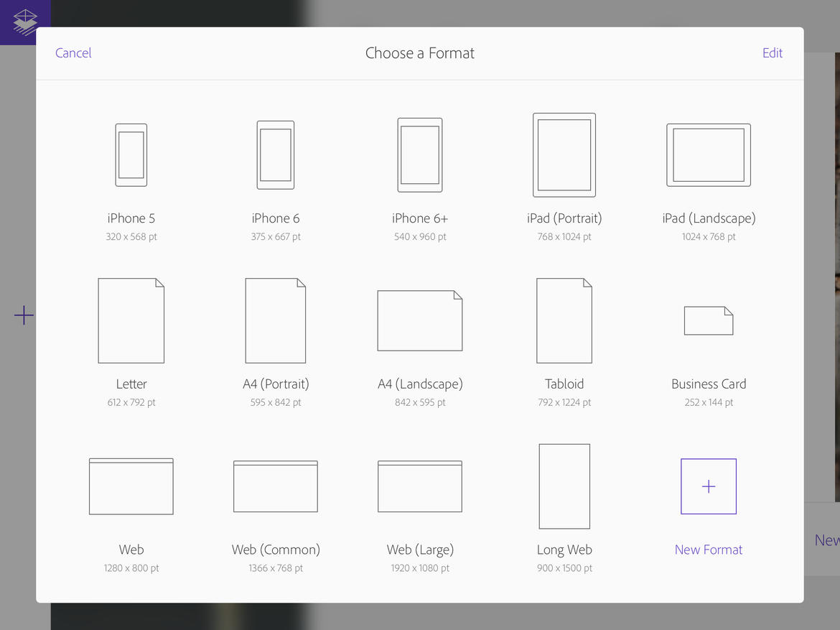Choose the iPad (Landscape) icon

708,155
